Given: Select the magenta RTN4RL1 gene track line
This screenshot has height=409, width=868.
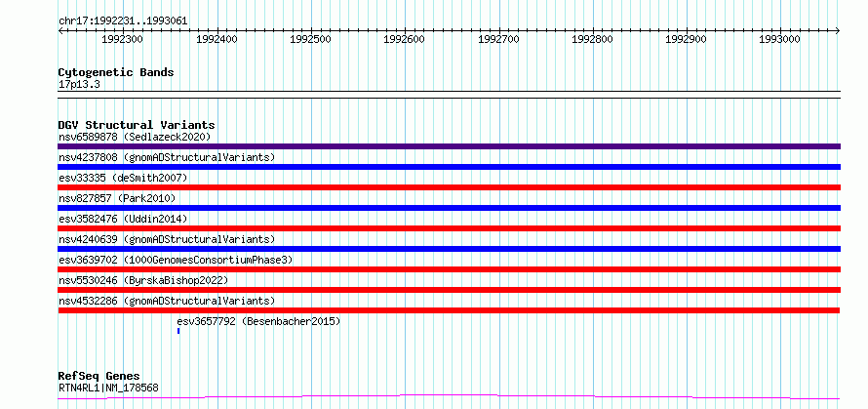Looking at the screenshot, I should pos(449,397).
